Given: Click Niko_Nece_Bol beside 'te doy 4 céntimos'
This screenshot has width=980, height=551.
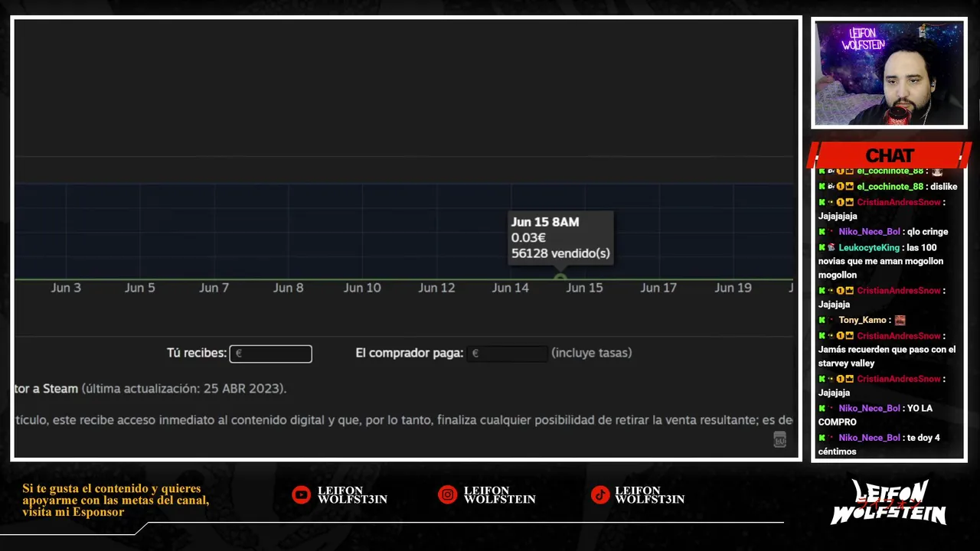Looking at the screenshot, I should click(869, 438).
